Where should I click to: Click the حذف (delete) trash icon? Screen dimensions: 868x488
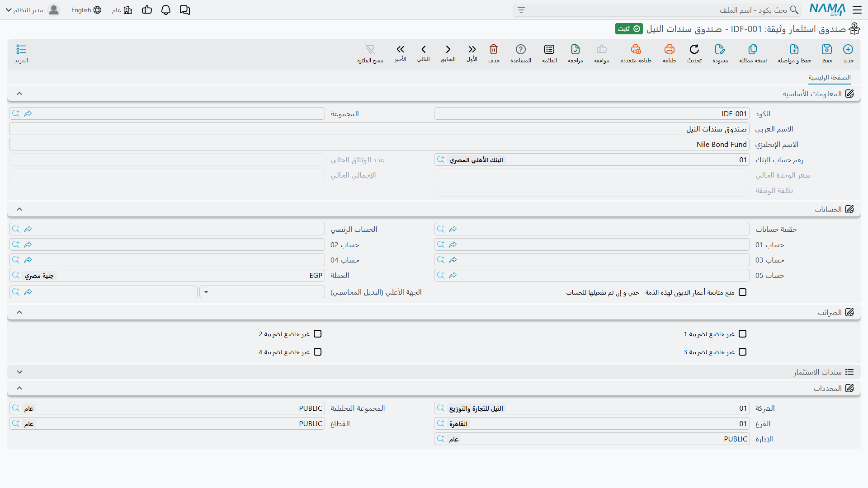(x=494, y=49)
